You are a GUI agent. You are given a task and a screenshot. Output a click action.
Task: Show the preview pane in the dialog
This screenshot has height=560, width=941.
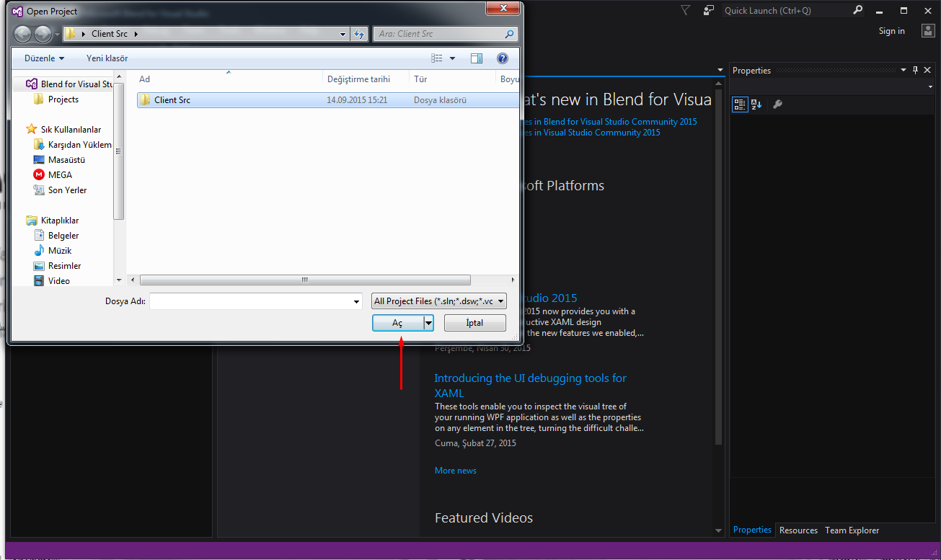476,58
